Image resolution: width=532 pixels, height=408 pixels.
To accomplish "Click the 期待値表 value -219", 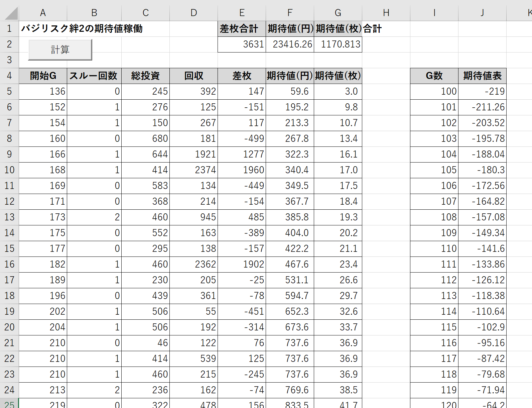I will 482,91.
